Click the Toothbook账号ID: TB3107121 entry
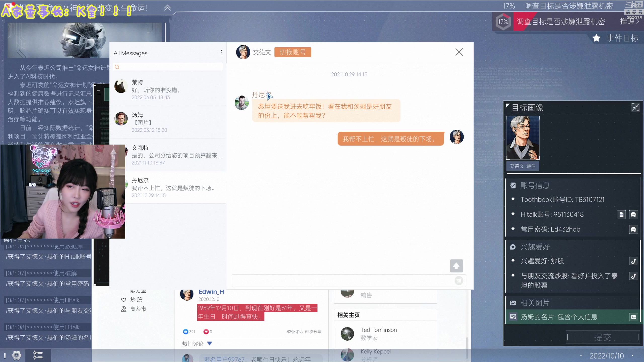This screenshot has height=362, width=644. coord(562,200)
